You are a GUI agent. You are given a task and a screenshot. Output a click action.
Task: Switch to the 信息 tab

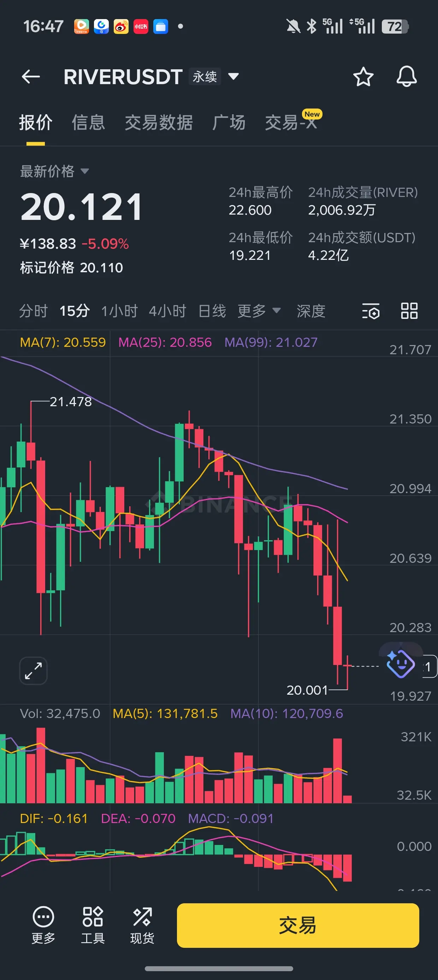coord(88,122)
